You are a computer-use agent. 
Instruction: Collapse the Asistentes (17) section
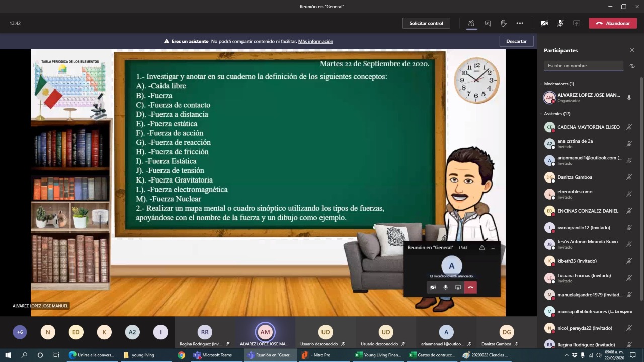[557, 114]
